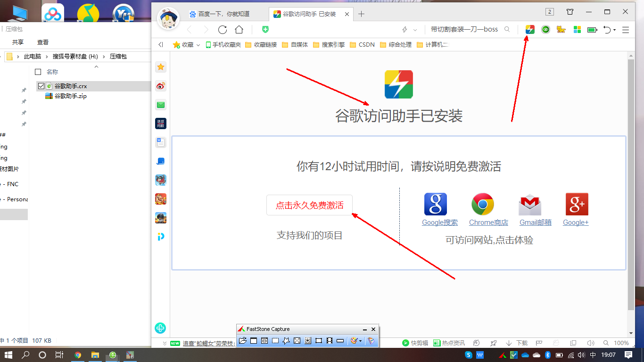
Task: Click FastStone Settings icon at toolbar end
Action: (x=371, y=340)
